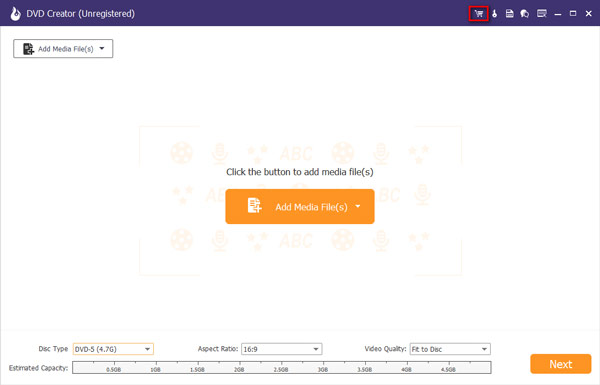Click the file icon on the orange Add Media button
The image size is (600, 385).
point(254,206)
